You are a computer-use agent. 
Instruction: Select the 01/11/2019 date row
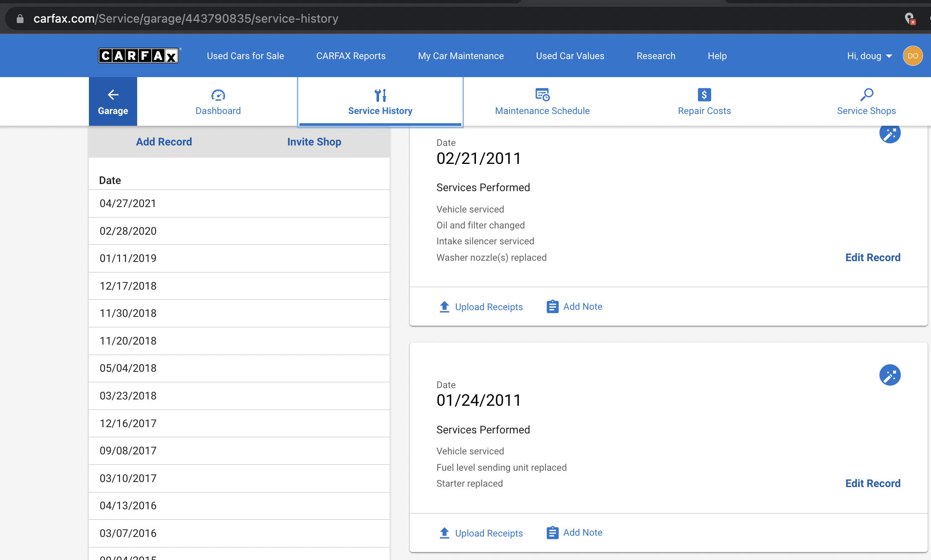tap(239, 258)
